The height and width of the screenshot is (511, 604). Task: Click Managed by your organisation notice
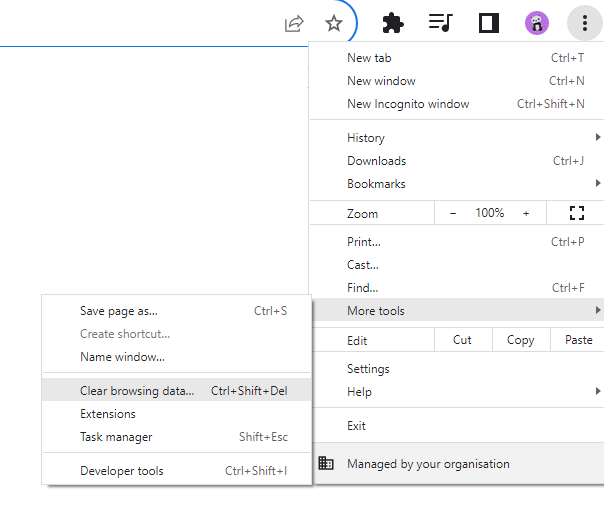pos(428,464)
